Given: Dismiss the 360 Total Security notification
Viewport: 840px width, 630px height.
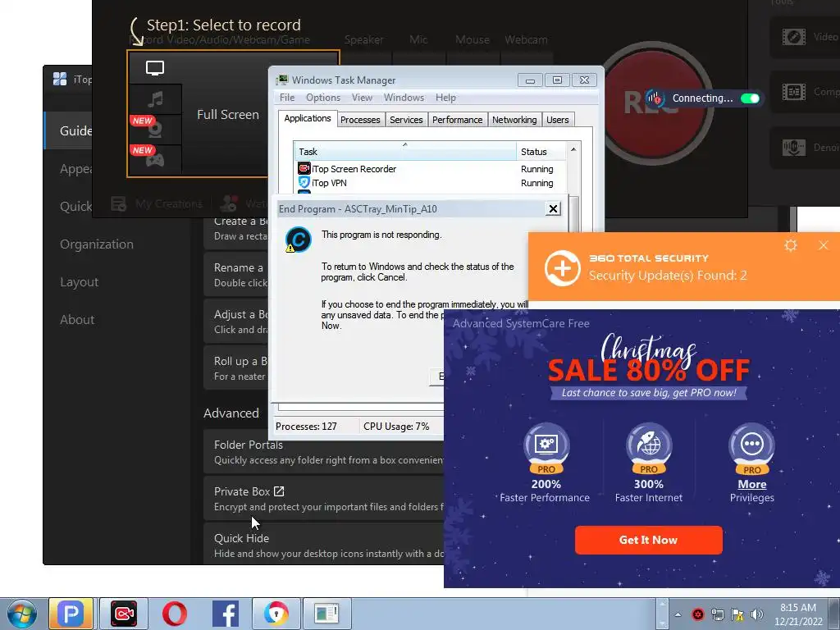Looking at the screenshot, I should (824, 245).
